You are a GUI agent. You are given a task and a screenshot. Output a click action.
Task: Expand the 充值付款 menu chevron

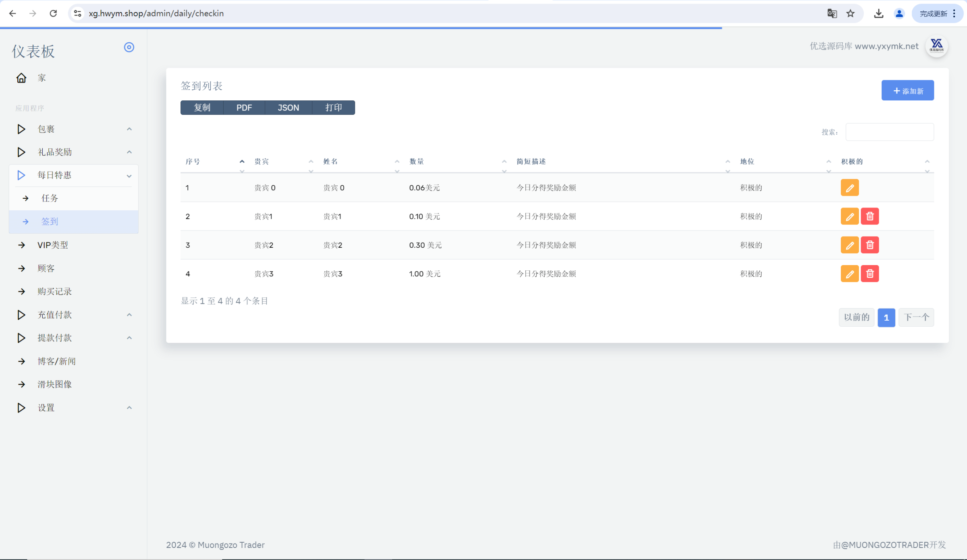129,315
